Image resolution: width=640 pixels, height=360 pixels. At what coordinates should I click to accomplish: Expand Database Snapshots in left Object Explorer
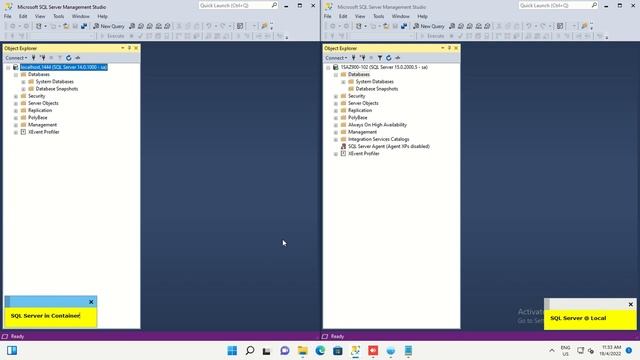click(x=23, y=89)
